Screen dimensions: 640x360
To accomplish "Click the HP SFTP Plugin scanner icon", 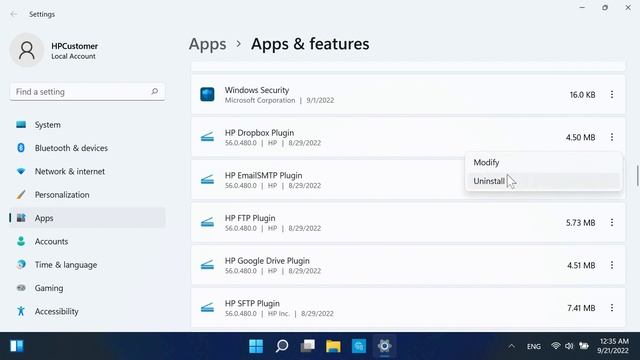I will click(x=207, y=308).
